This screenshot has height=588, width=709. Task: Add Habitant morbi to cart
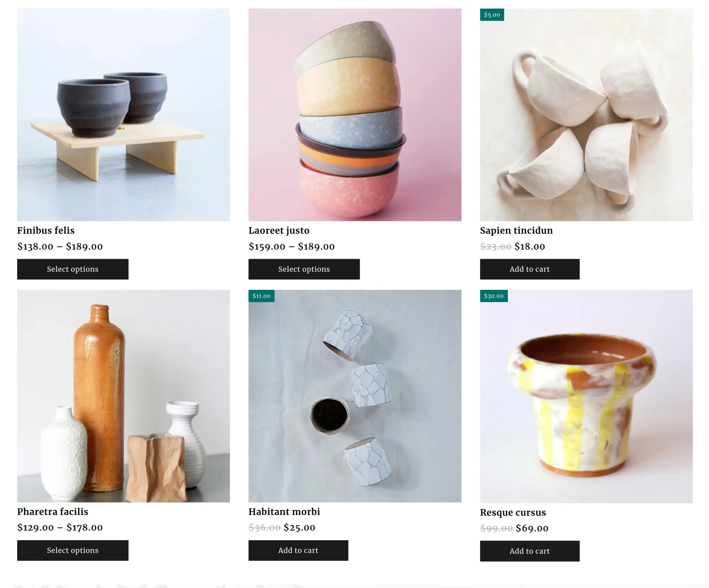click(298, 550)
